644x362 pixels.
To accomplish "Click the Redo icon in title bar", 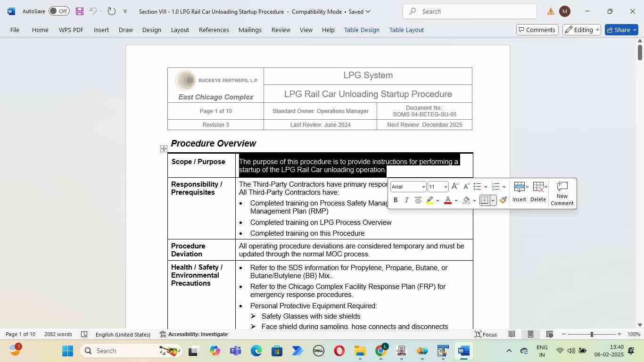I will [111, 11].
